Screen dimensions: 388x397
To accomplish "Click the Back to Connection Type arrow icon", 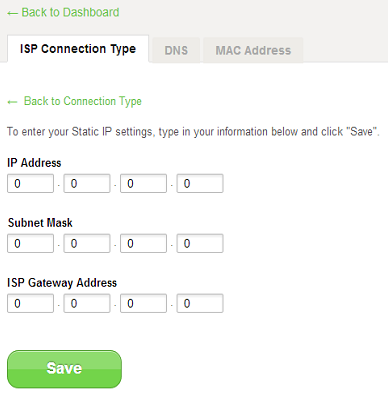I will (x=12, y=102).
